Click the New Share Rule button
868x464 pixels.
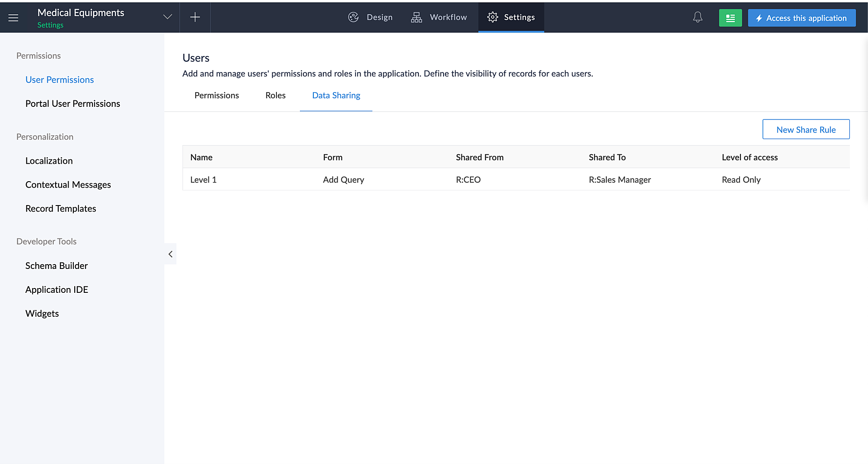pyautogui.click(x=806, y=129)
